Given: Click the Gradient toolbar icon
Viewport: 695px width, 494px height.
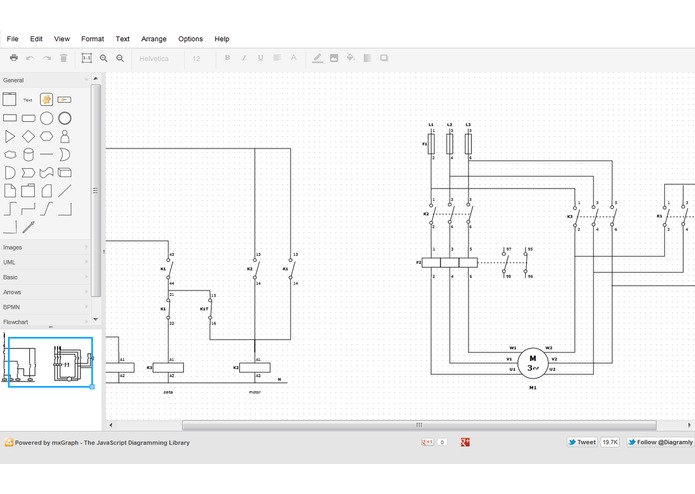Looking at the screenshot, I should pos(367,58).
